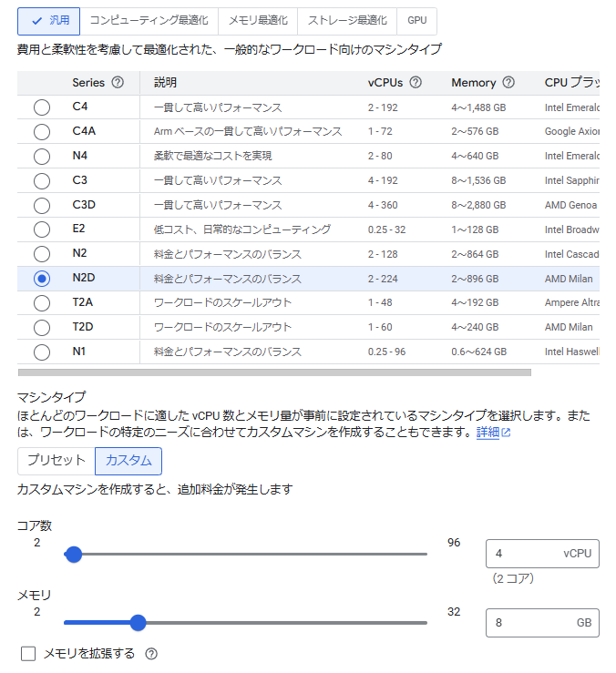The width and height of the screenshot is (616, 673).
Task: Choose the プリセット machine type option
Action: pyautogui.click(x=56, y=461)
